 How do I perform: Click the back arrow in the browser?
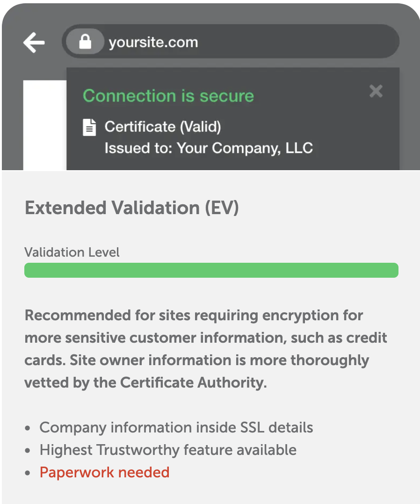(x=34, y=43)
